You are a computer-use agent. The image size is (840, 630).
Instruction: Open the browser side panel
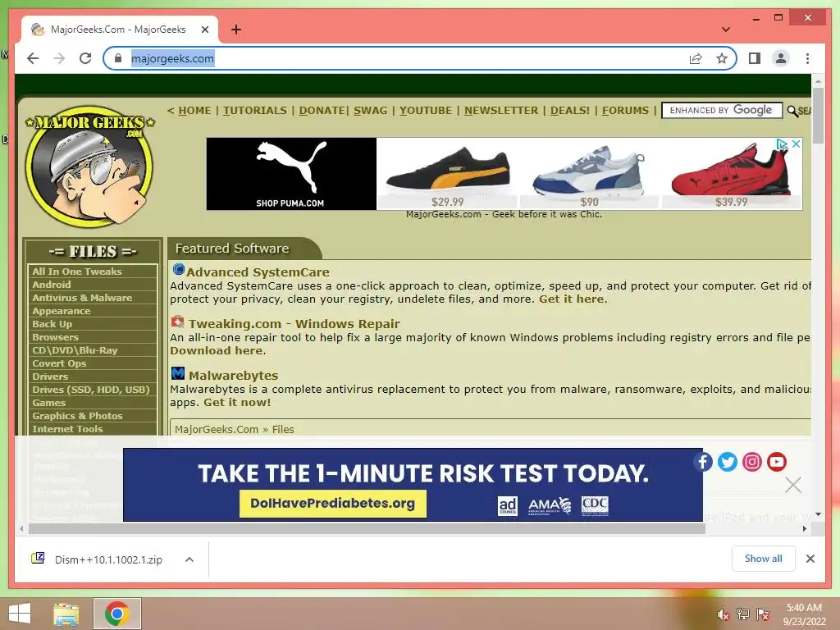pos(755,58)
